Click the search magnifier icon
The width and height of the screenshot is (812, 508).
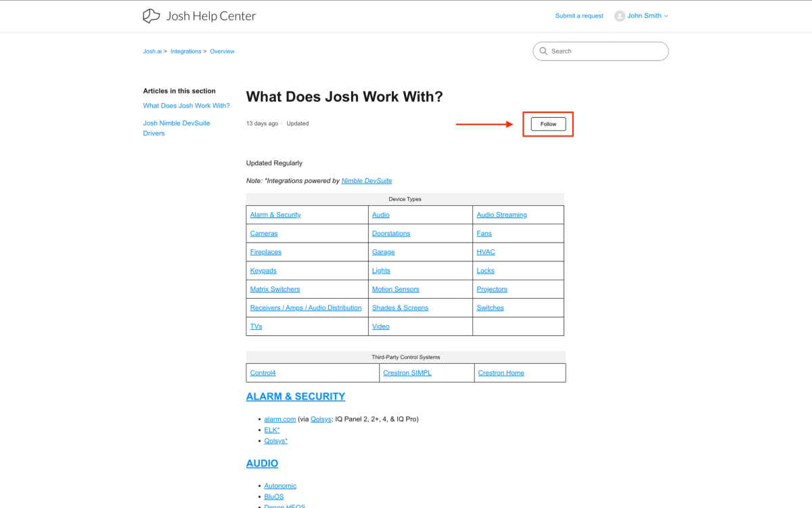544,51
